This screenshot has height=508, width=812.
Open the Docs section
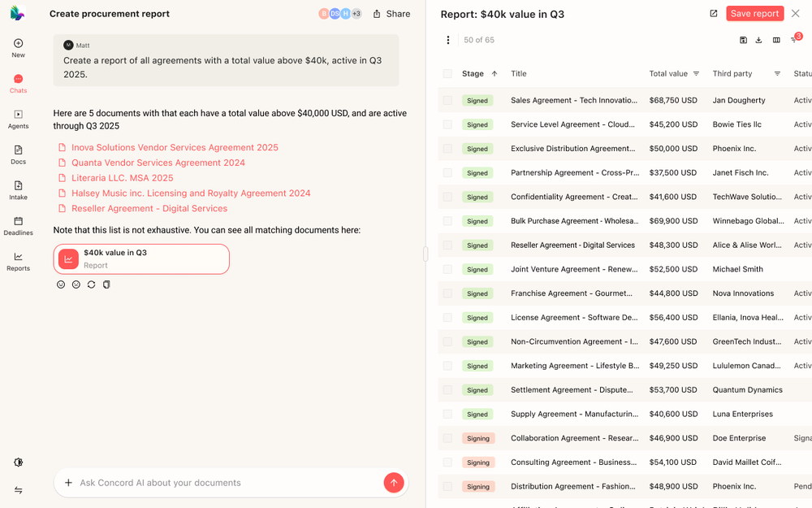[x=18, y=154]
